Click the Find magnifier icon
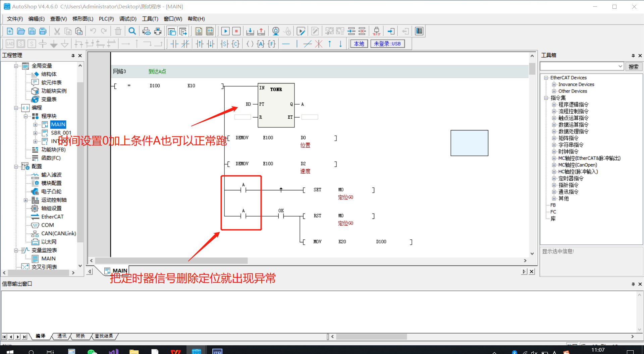 point(132,31)
